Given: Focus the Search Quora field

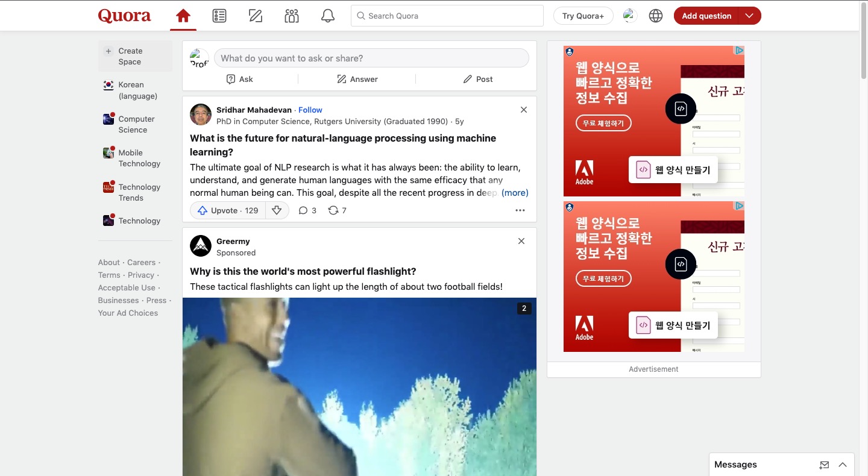Looking at the screenshot, I should tap(447, 16).
